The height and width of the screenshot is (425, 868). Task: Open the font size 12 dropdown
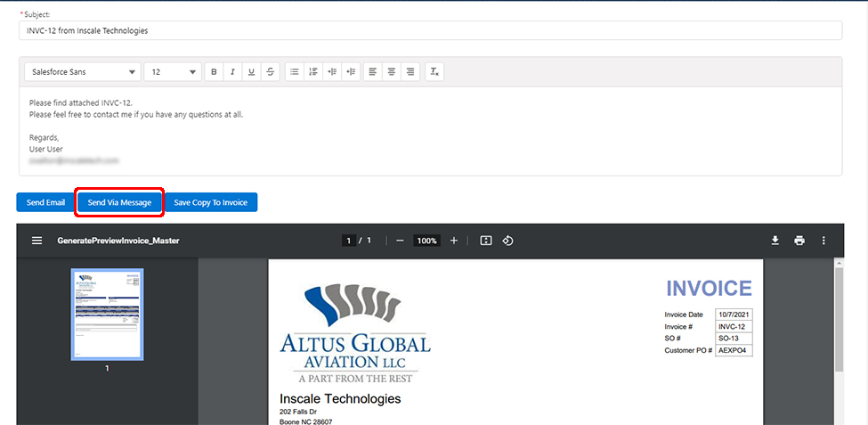click(173, 72)
